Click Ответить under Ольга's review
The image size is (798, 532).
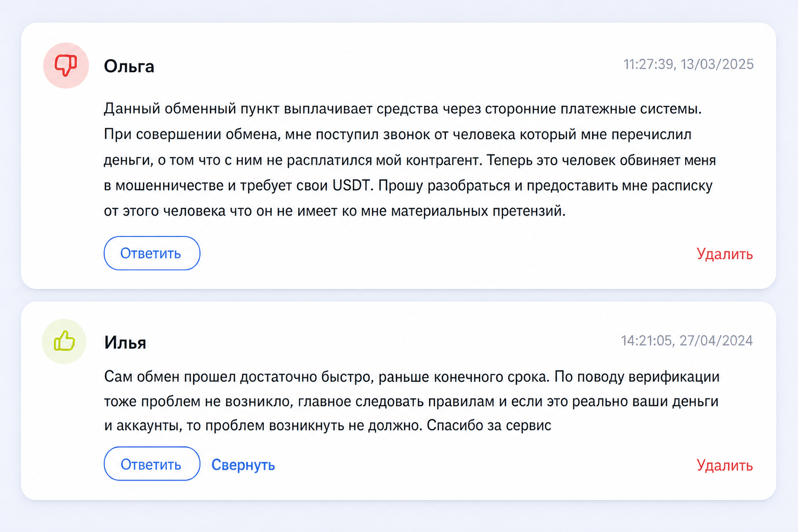(x=152, y=253)
